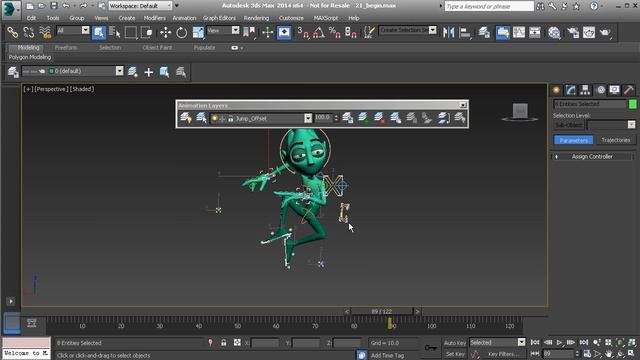Image resolution: width=640 pixels, height=360 pixels.
Task: Open Schematic View icon
Action: pyautogui.click(x=535, y=32)
